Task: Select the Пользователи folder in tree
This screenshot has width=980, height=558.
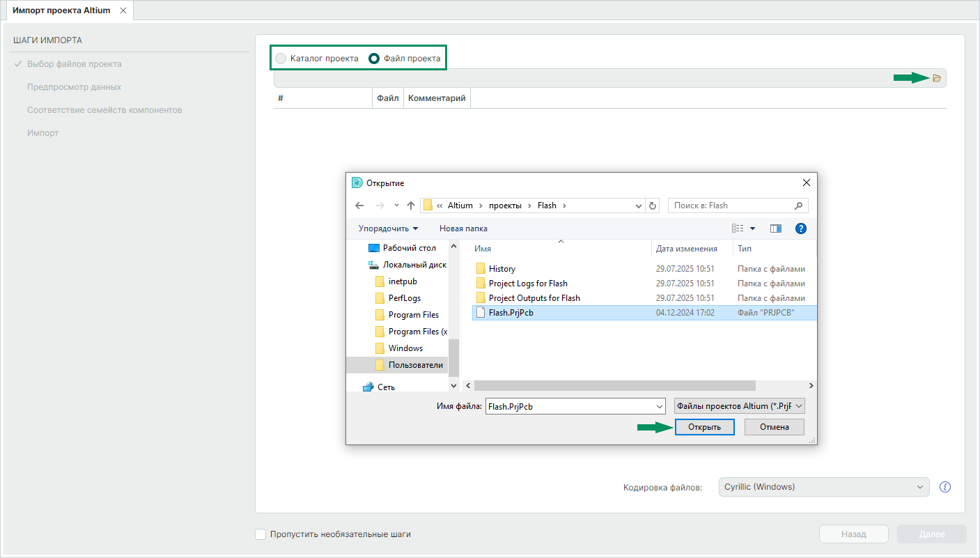Action: pos(414,365)
